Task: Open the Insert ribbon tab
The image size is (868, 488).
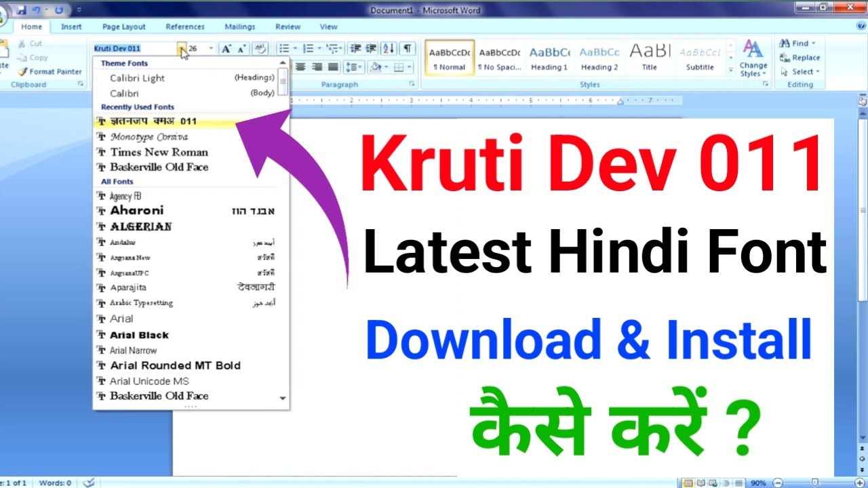Action: tap(71, 26)
